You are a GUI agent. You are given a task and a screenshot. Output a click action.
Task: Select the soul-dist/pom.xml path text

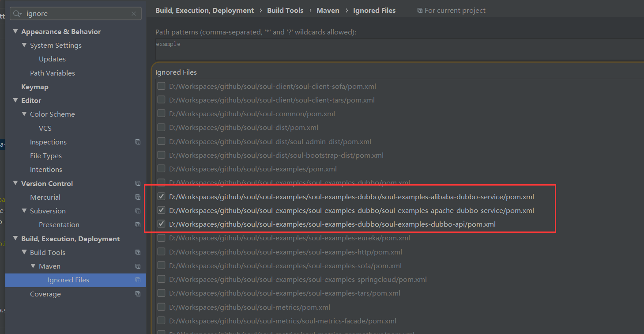244,127
